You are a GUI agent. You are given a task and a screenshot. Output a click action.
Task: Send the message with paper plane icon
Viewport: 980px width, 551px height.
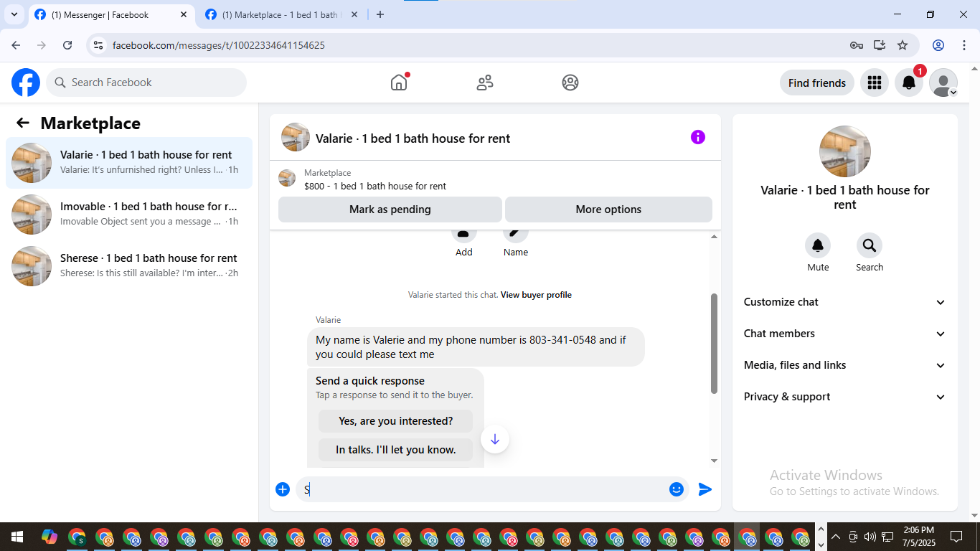[705, 489]
